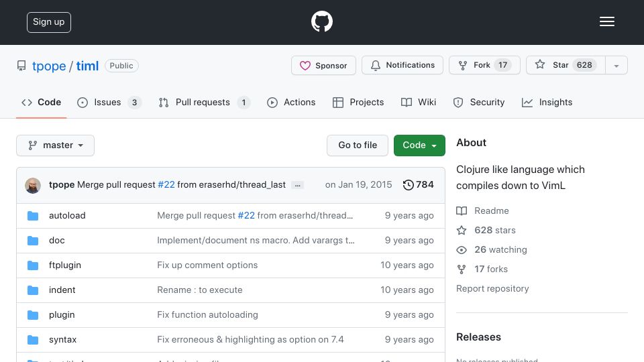Viewport: 644px width, 362px height.
Task: View the 26 watching link
Action: pos(492,249)
